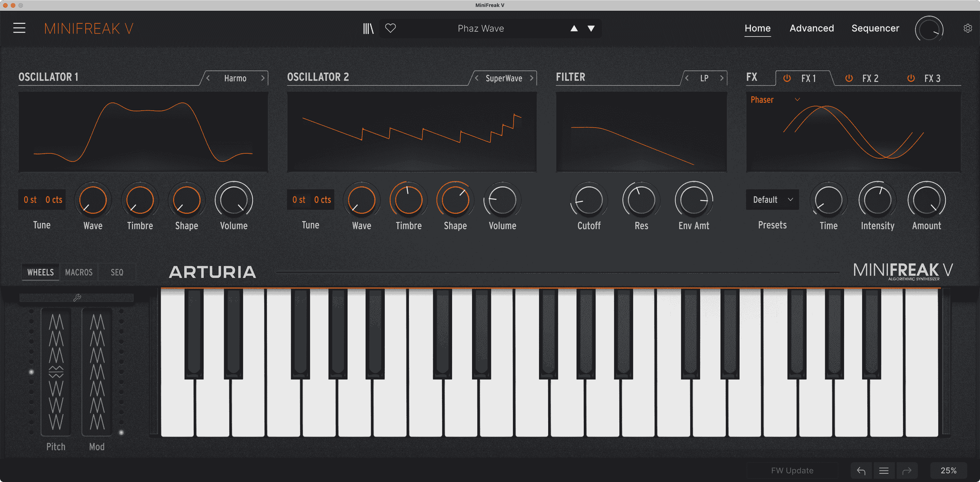Enable FX 2 with its power switch
Screen dimensions: 980x482
tap(849, 78)
